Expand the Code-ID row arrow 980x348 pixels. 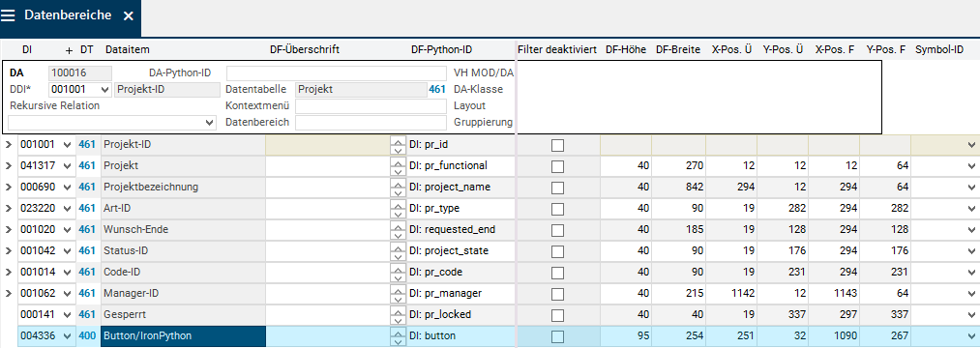point(8,273)
